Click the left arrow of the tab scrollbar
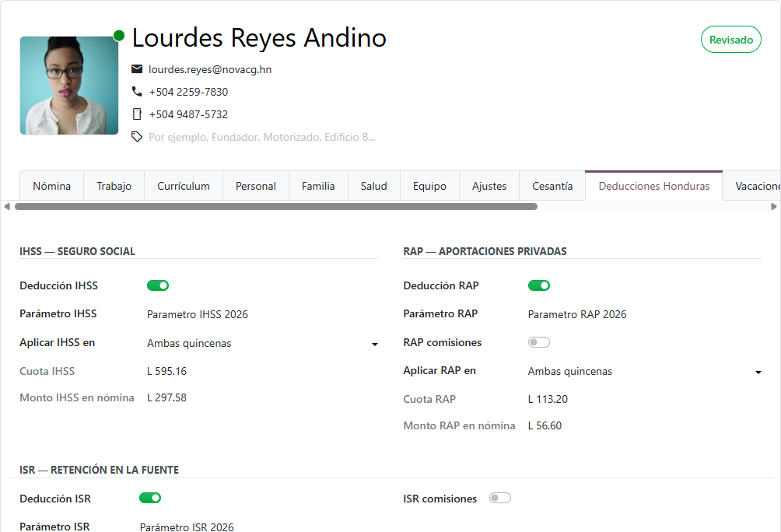 click(x=7, y=206)
